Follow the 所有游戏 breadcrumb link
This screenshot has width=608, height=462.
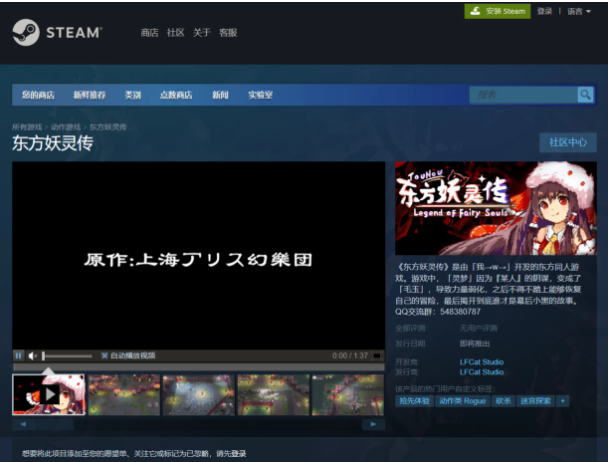(27, 127)
